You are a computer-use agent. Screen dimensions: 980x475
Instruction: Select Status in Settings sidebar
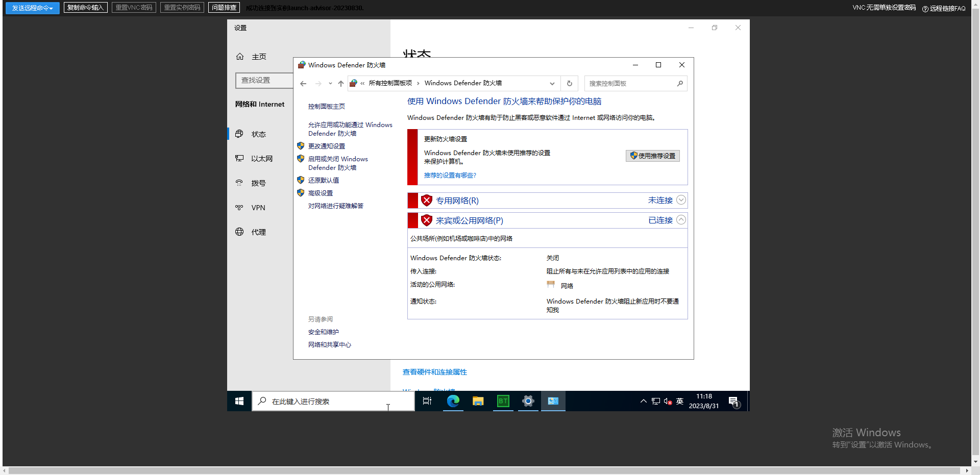tap(258, 134)
